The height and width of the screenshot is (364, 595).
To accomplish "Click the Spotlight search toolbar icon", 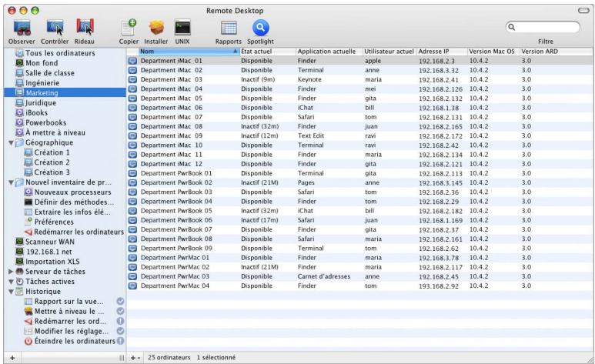I will 260,28.
